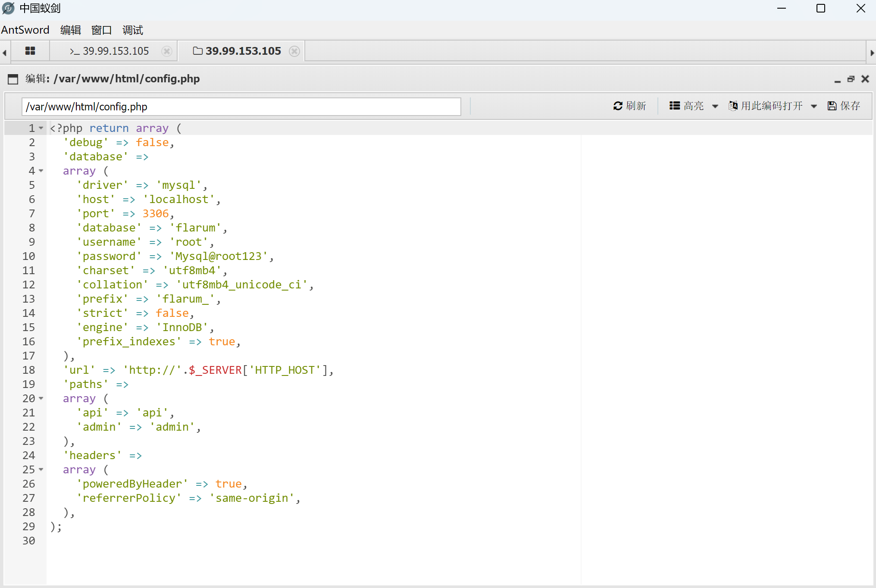The height and width of the screenshot is (588, 876).
Task: Close the file manager tab 39.99.153.105
Action: pos(294,51)
